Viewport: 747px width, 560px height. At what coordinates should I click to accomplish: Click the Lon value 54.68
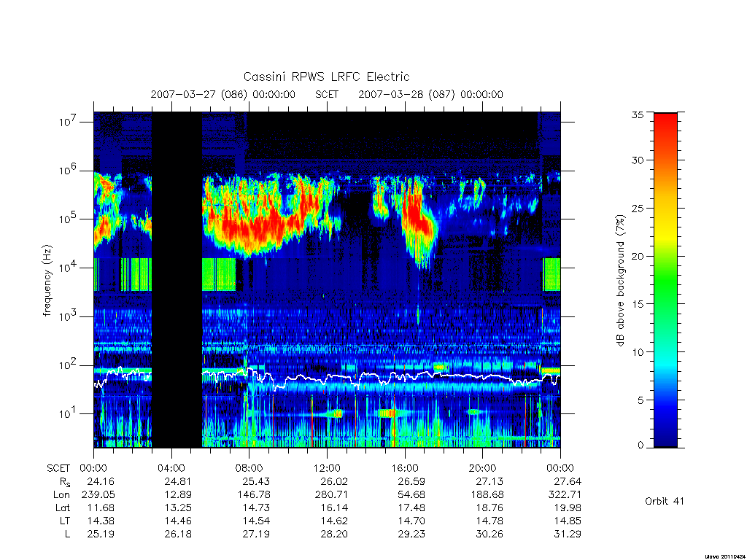tap(411, 494)
